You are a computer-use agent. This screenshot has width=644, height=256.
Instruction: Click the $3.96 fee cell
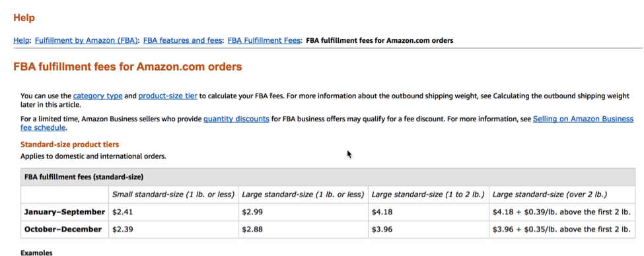click(x=428, y=230)
